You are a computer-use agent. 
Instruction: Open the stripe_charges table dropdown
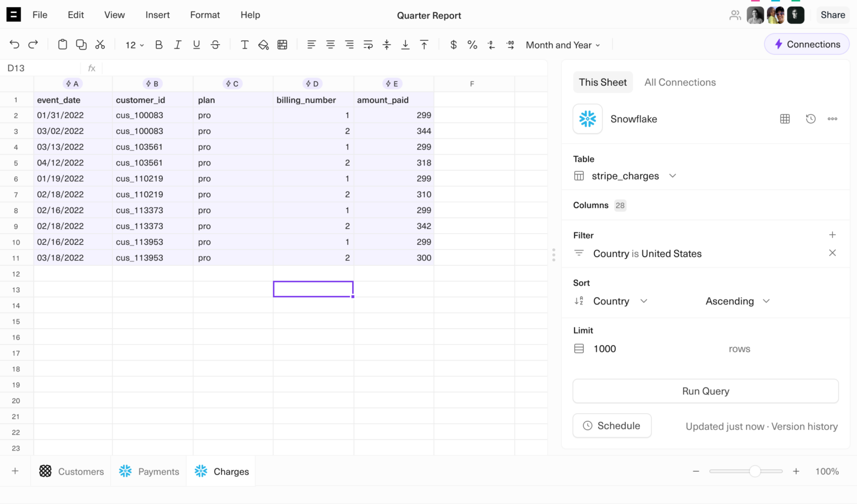pyautogui.click(x=672, y=176)
